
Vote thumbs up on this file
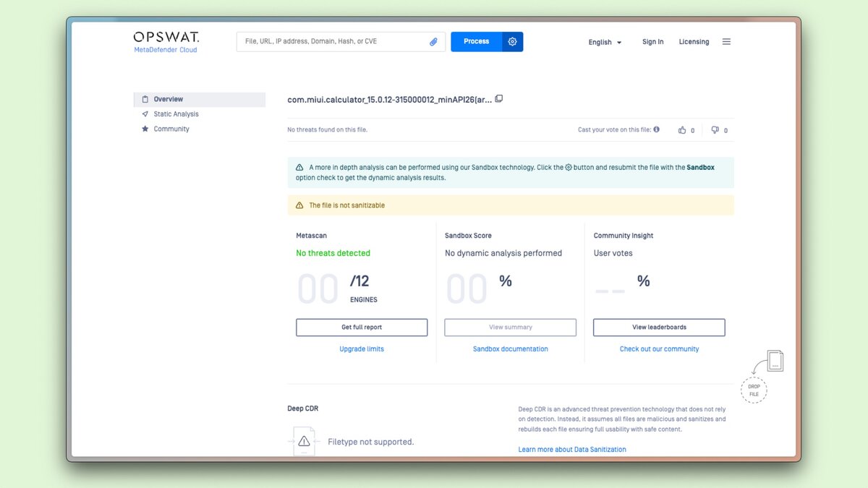[x=682, y=130]
